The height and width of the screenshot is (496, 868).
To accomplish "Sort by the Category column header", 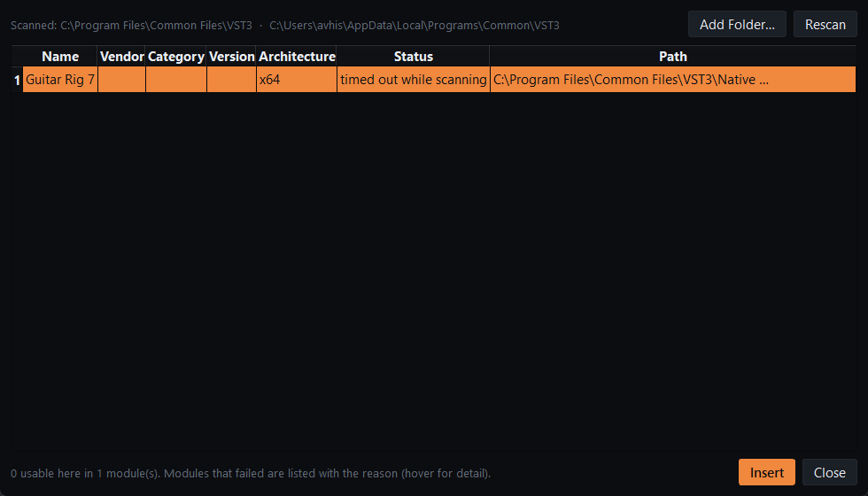I will click(x=176, y=57).
